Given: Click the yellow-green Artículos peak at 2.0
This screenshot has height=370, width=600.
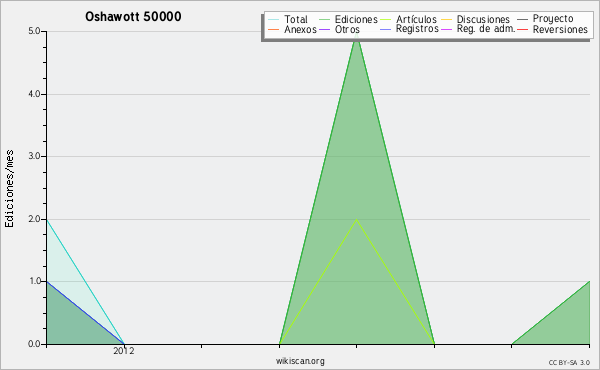Looking at the screenshot, I should click(x=357, y=220).
